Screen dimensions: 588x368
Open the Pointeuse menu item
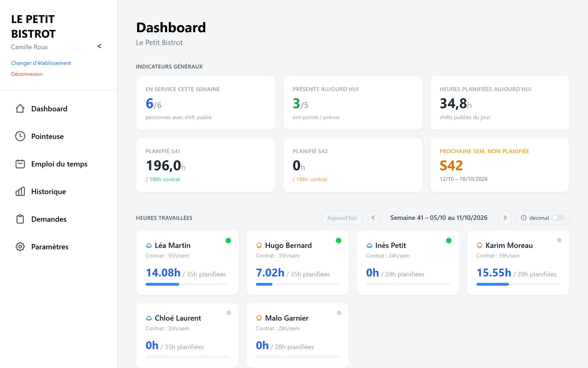click(59, 136)
